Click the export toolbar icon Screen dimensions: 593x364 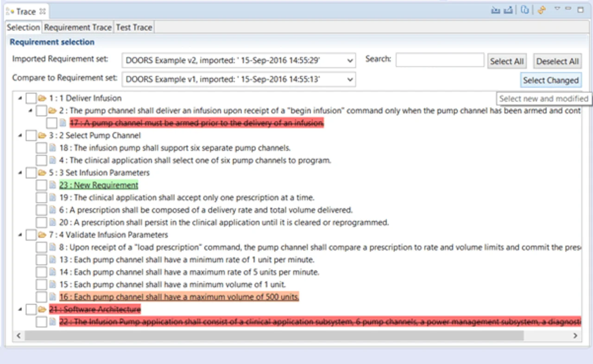[x=508, y=10]
